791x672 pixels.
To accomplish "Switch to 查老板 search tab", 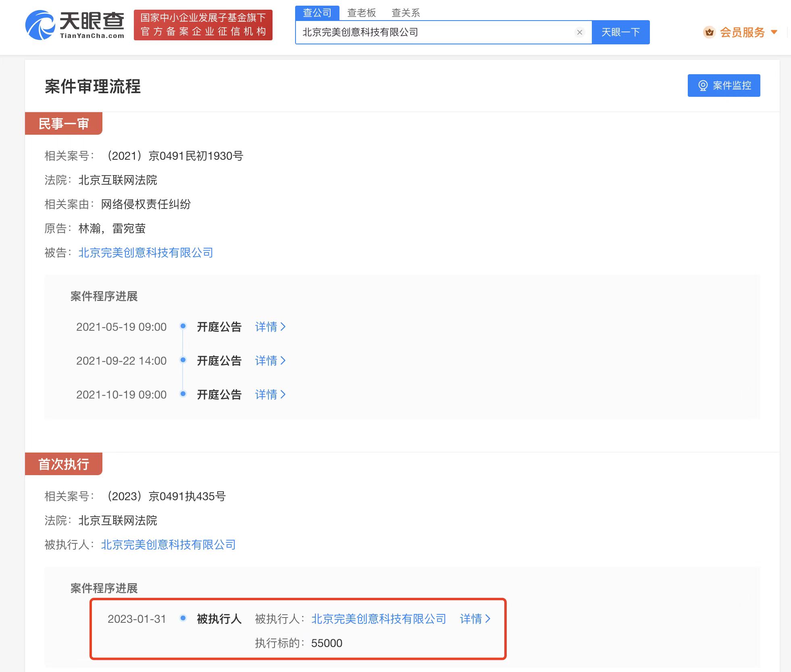I will 361,13.
